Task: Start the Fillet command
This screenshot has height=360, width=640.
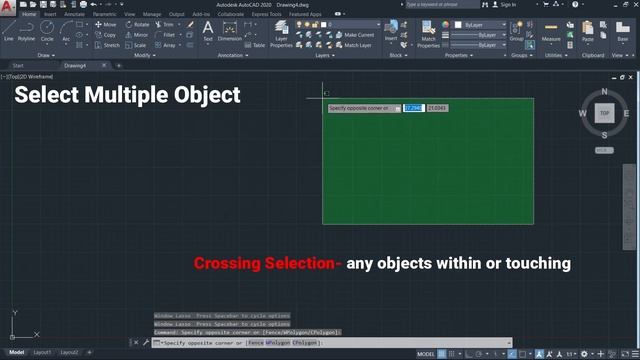Action: pyautogui.click(x=165, y=35)
